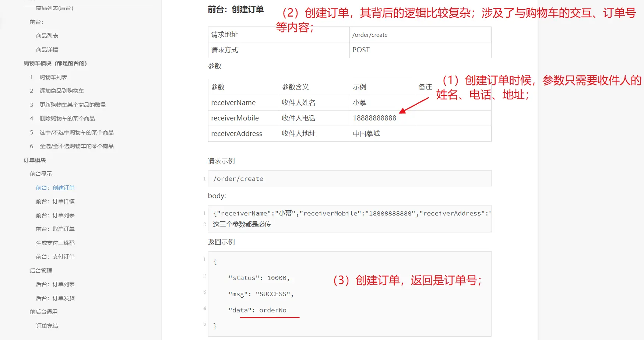The width and height of the screenshot is (644, 340).
Task: Jump to 前台: 取消订单 section
Action: [55, 229]
